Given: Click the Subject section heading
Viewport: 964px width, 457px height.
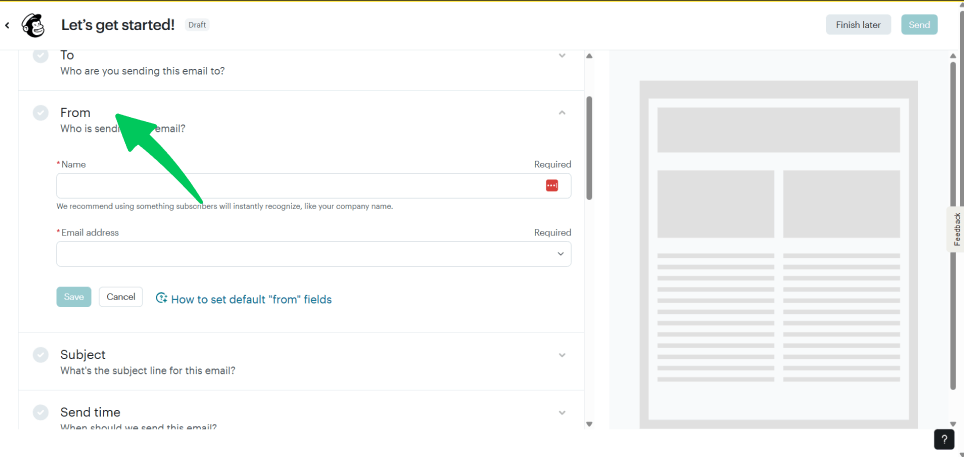Looking at the screenshot, I should point(83,355).
